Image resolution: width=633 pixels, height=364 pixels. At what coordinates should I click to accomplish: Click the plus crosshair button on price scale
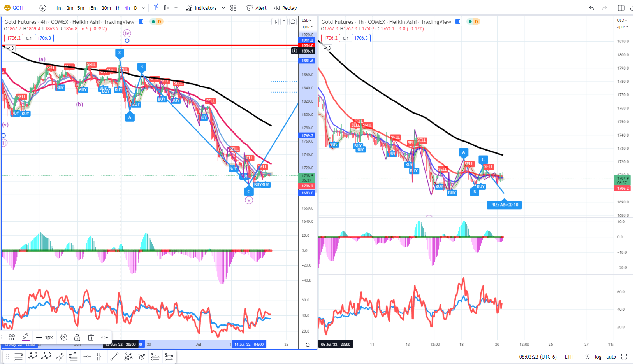(x=294, y=51)
